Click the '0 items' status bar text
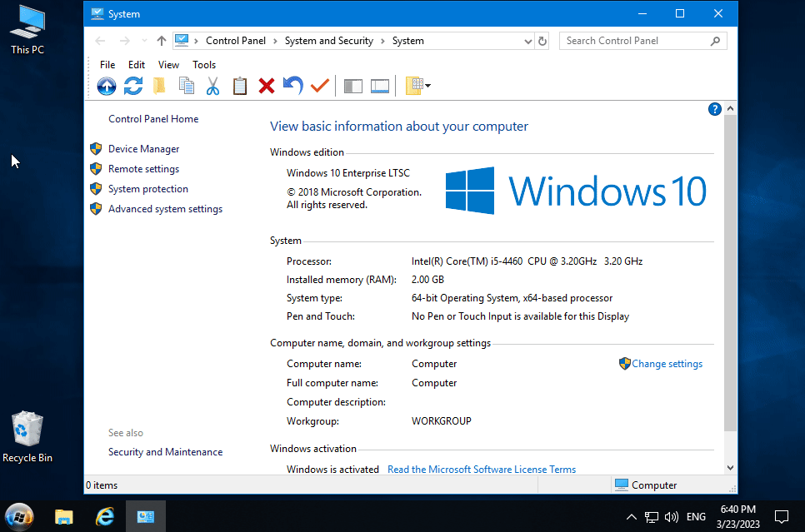Image resolution: width=805 pixels, height=532 pixels. point(102,485)
